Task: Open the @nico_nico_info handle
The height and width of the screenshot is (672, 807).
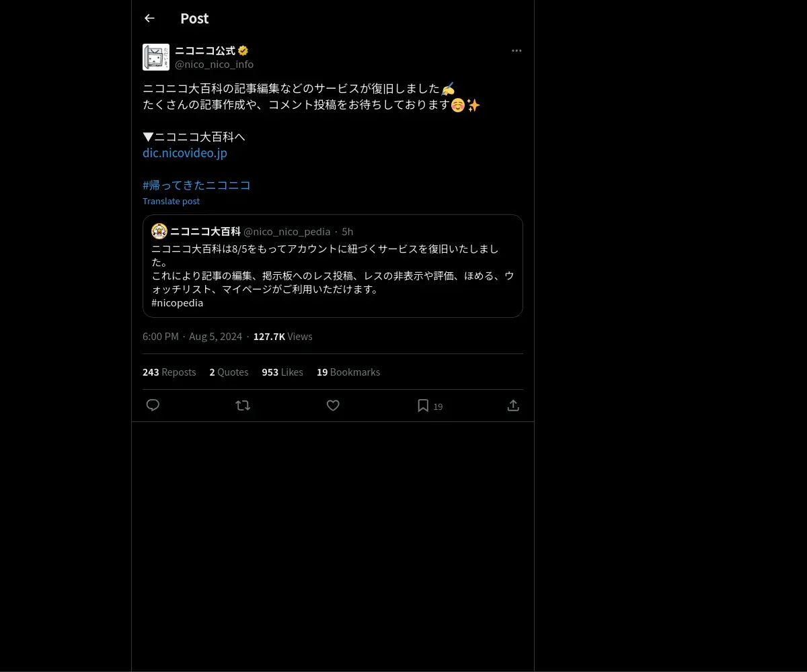Action: pos(214,65)
